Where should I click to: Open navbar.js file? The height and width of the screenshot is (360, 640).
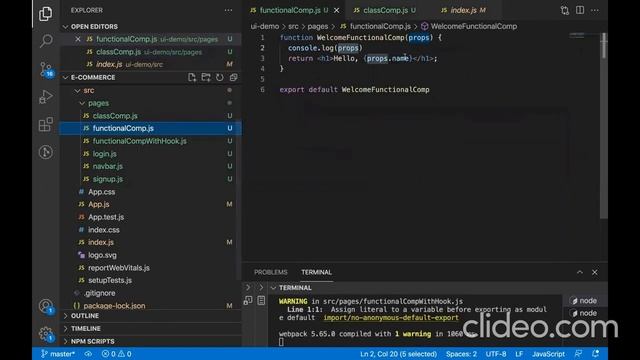[108, 167]
